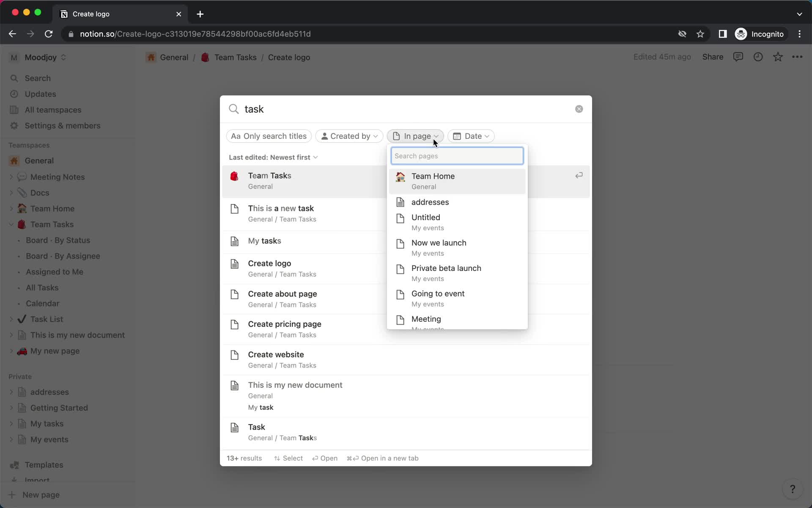Click the enter arrow icon on first result

tap(579, 175)
